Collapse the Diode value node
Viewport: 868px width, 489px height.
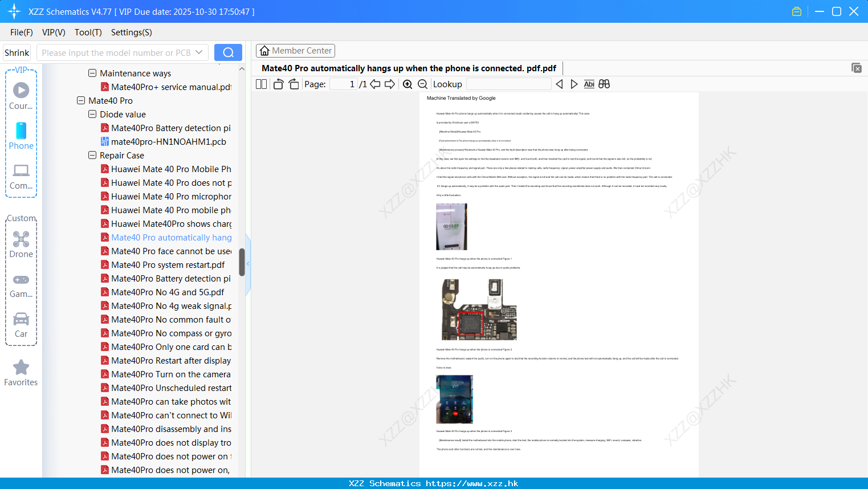(x=92, y=114)
